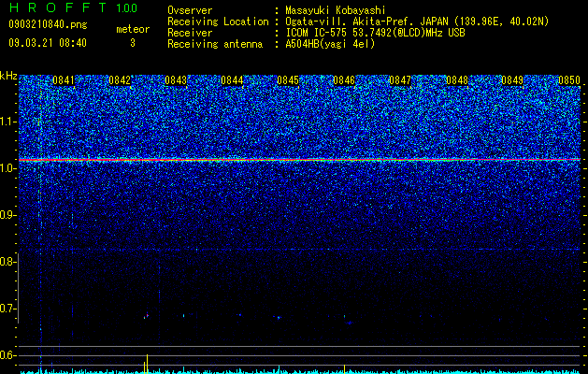Screen dimensions: 588x374
Task: Click the 0841 time marker
Action: click(x=64, y=80)
